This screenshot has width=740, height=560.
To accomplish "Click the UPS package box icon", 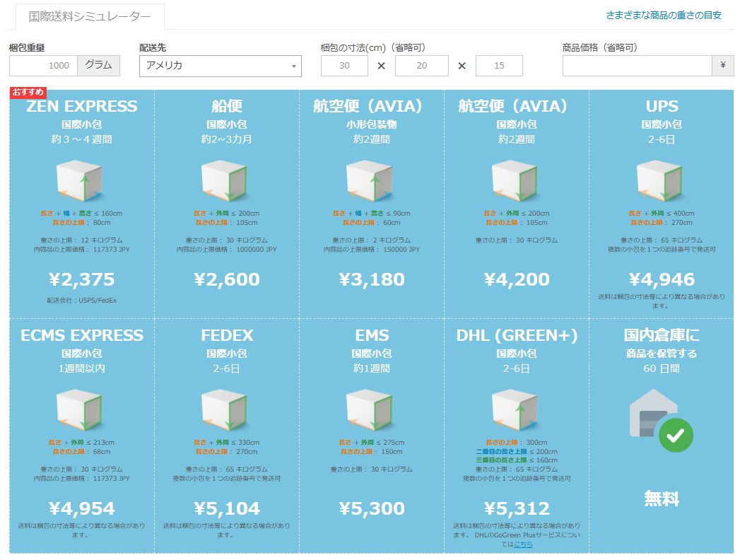I will point(660,181).
